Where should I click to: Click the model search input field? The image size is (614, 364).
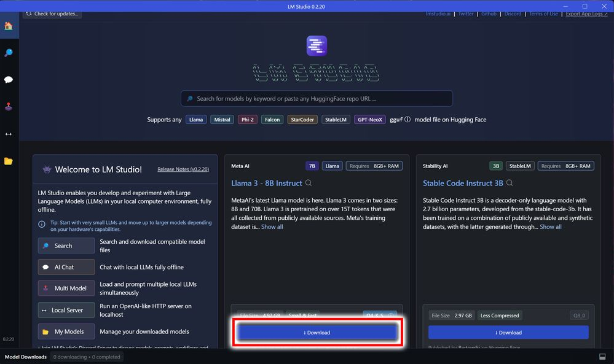click(x=317, y=99)
